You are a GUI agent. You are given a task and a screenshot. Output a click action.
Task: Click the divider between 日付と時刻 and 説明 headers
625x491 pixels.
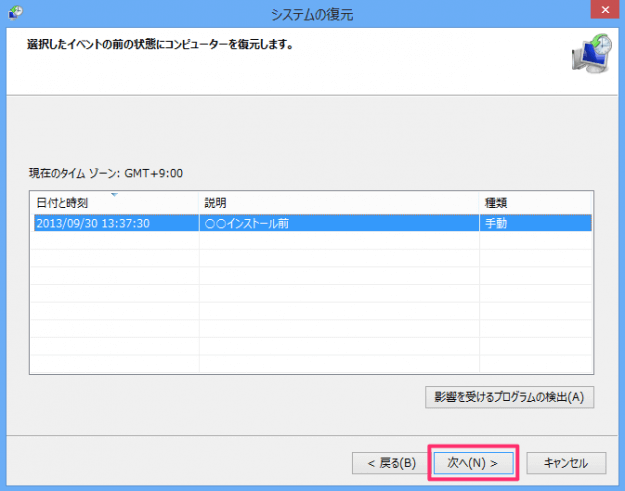pyautogui.click(x=199, y=203)
